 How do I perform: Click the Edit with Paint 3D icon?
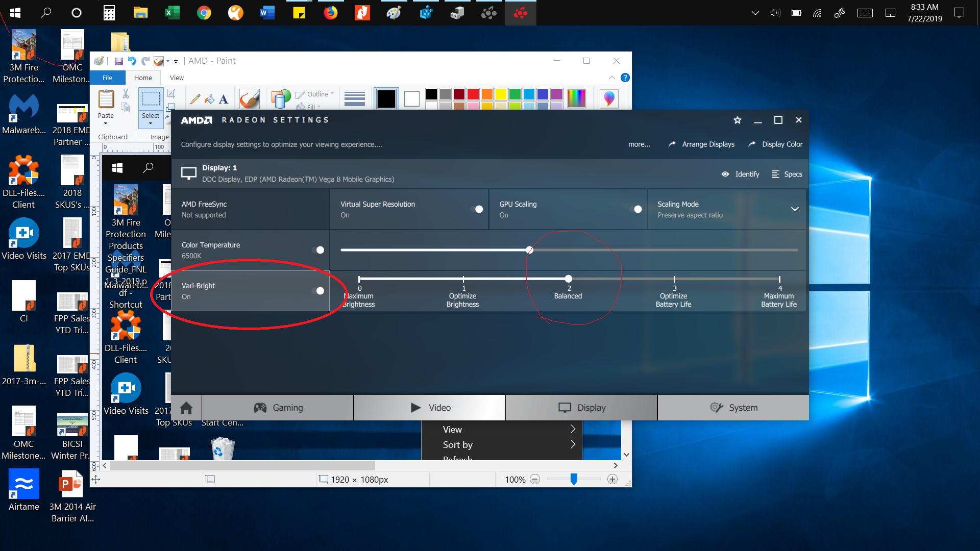(609, 98)
